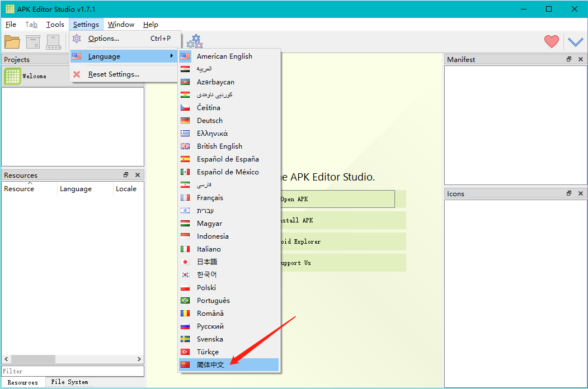588x389 pixels.
Task: Click the Options gear icon in menu
Action: click(x=77, y=38)
